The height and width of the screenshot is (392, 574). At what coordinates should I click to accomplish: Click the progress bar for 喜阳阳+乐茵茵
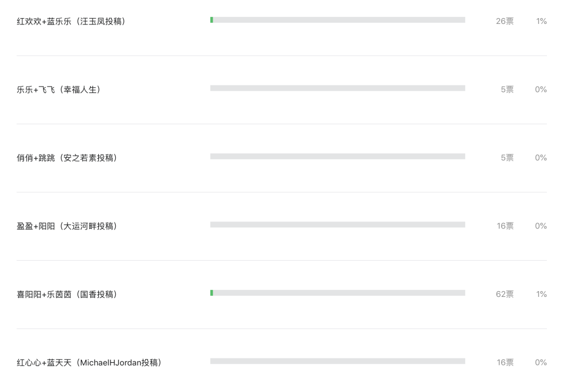point(337,293)
